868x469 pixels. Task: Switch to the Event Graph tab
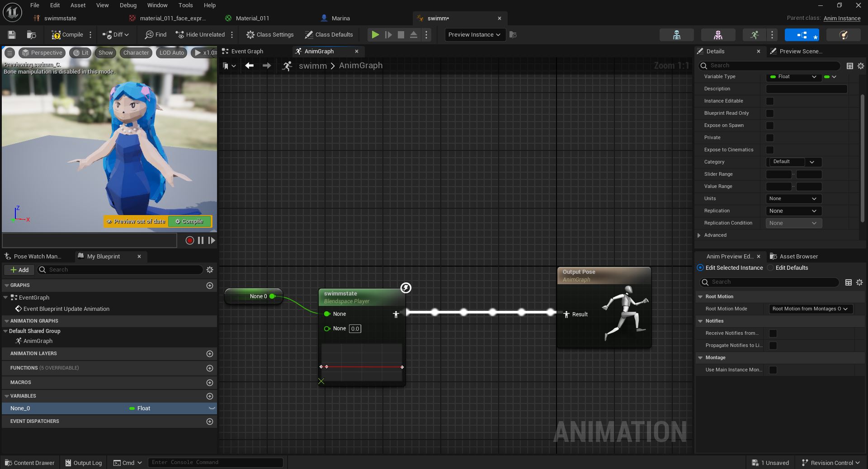pyautogui.click(x=247, y=52)
